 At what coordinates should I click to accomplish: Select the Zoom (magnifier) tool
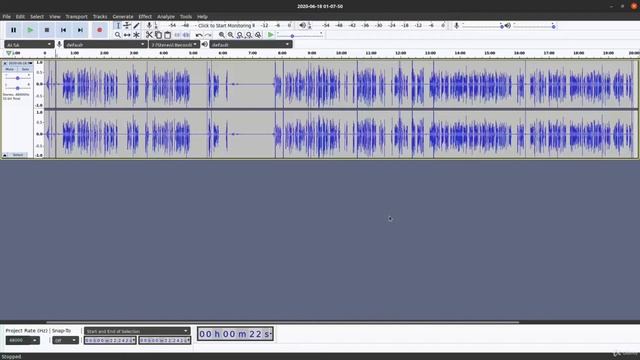click(x=118, y=35)
